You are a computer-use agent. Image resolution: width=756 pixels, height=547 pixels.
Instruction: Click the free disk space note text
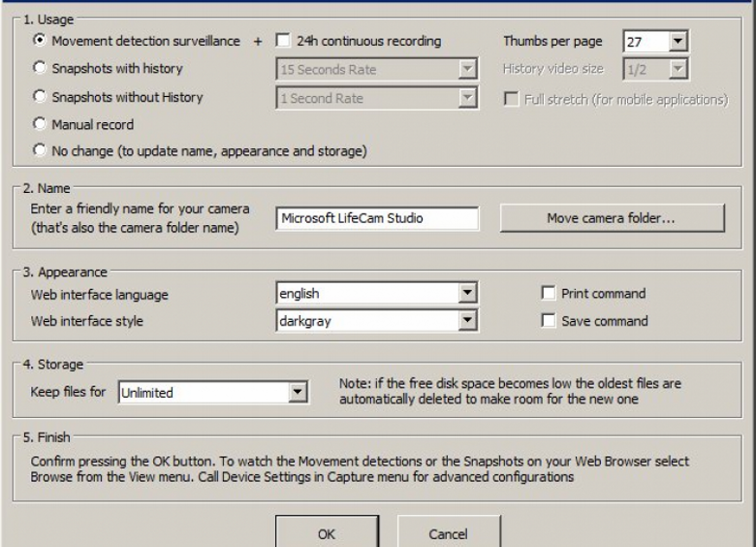(510, 391)
